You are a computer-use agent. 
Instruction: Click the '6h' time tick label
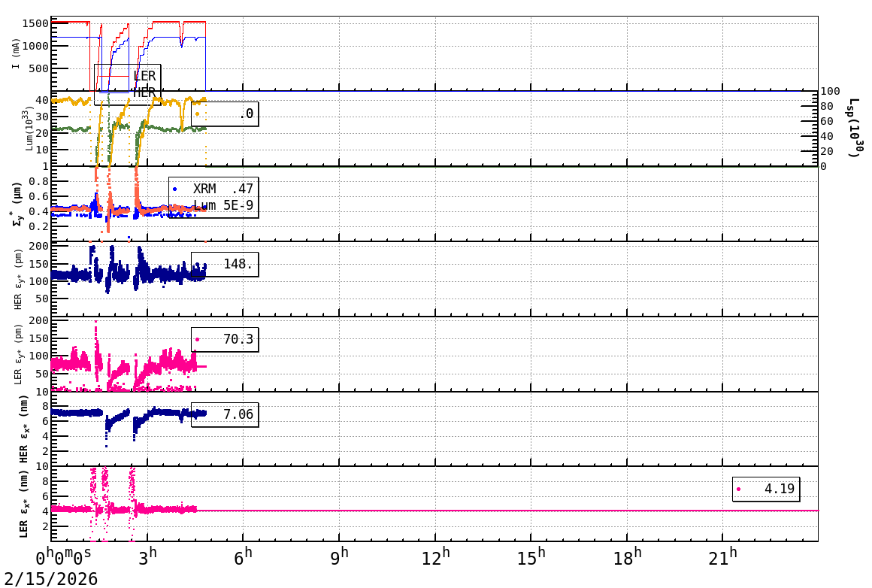243,557
